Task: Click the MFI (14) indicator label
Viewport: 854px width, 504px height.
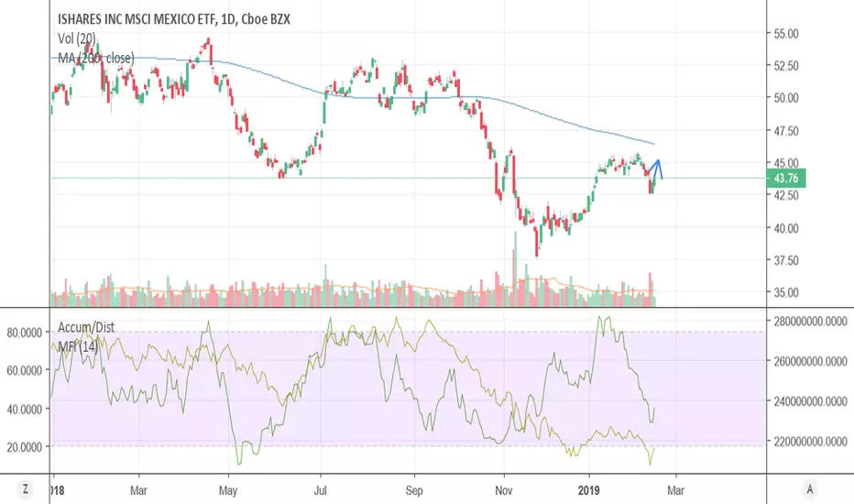Action: point(78,346)
